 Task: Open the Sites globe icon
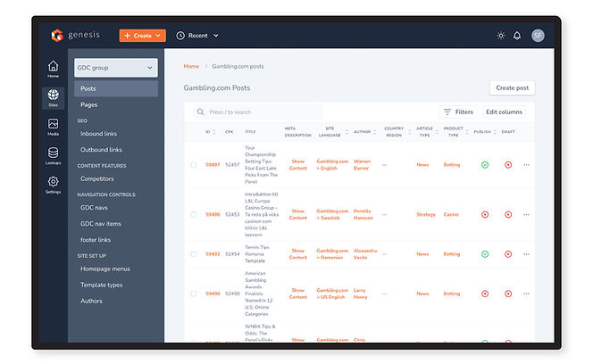click(53, 97)
